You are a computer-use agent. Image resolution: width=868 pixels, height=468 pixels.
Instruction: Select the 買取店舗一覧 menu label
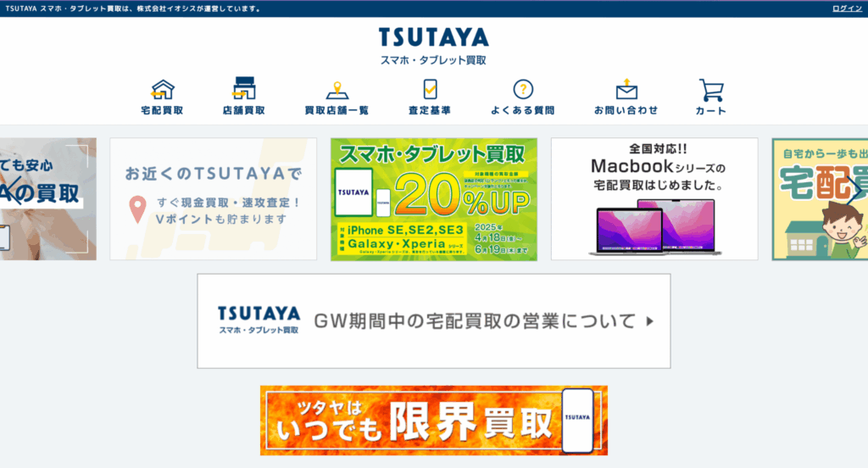click(x=337, y=110)
